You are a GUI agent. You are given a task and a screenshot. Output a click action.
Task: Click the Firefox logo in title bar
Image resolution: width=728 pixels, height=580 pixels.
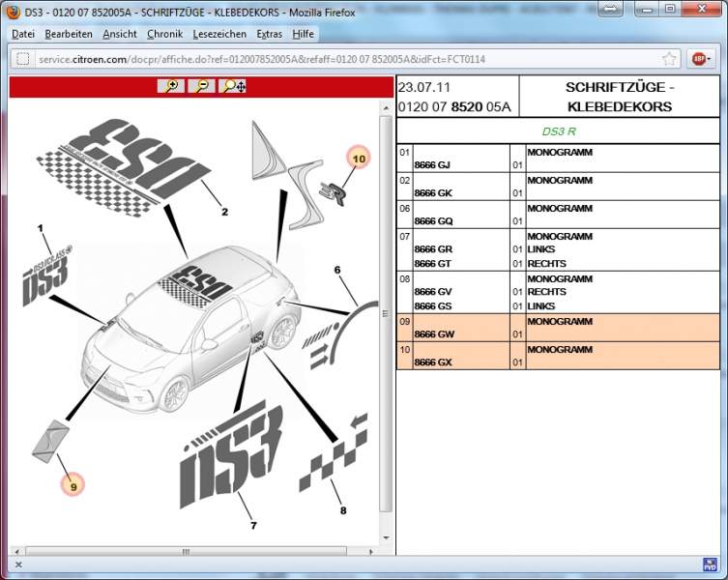pyautogui.click(x=13, y=12)
